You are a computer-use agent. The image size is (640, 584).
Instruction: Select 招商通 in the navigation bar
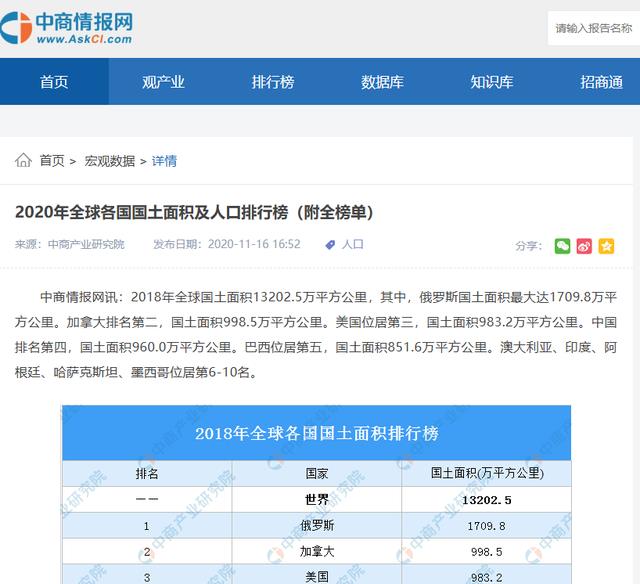[601, 82]
